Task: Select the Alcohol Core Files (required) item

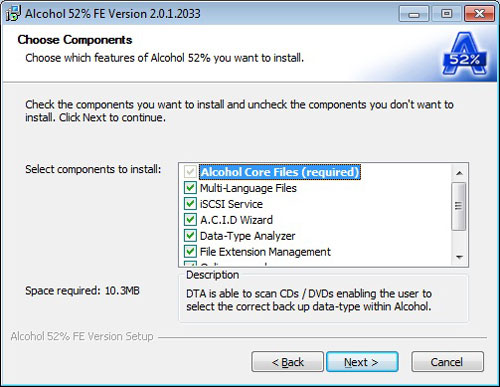Action: pyautogui.click(x=280, y=172)
